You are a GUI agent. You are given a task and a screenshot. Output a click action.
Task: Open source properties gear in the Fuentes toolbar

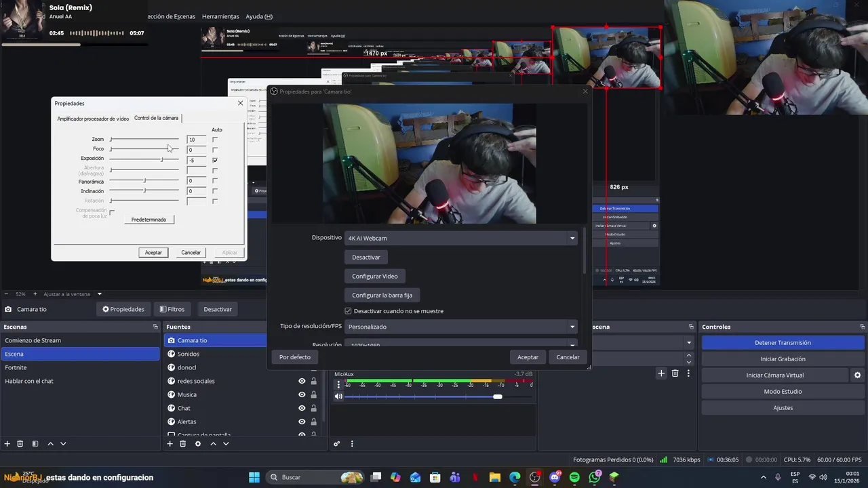[198, 444]
